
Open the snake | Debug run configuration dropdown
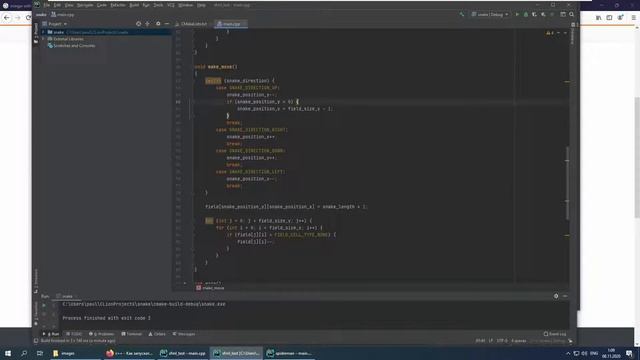[490, 14]
